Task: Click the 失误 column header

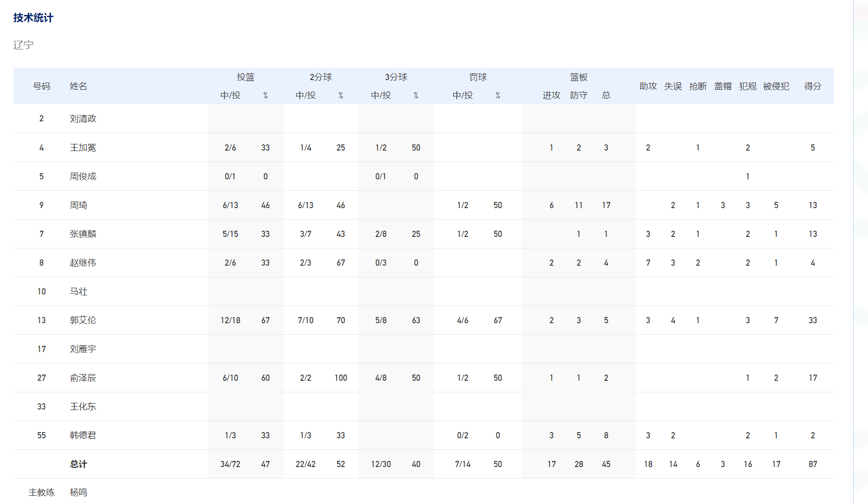Action: click(673, 86)
